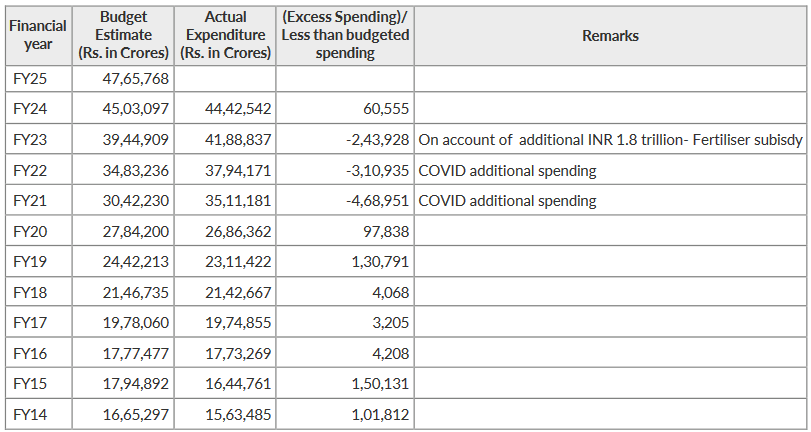
Task: Click the Actual Expenditure column header
Action: (x=225, y=35)
